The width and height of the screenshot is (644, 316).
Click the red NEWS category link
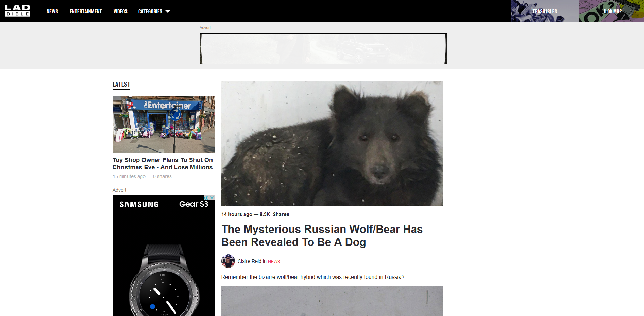(x=274, y=262)
